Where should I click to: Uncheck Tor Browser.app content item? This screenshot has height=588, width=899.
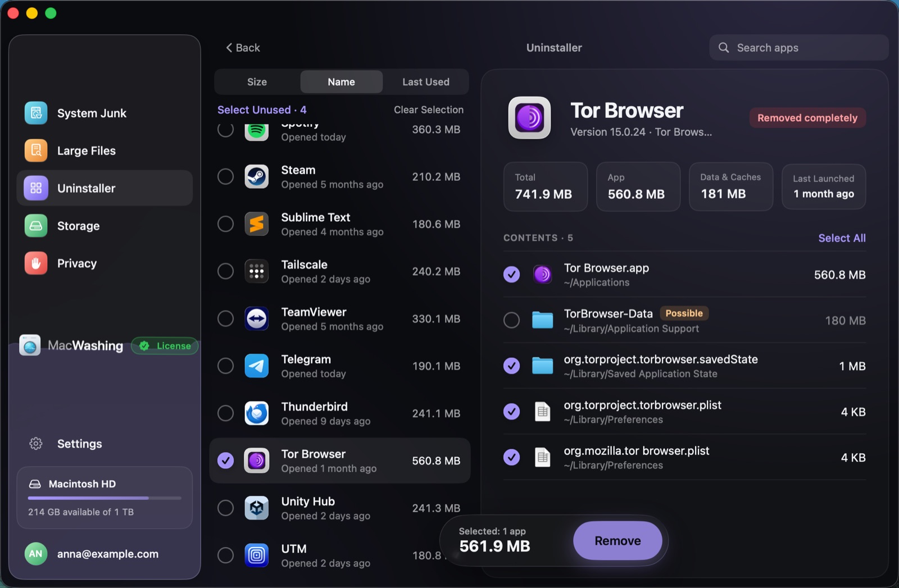pyautogui.click(x=511, y=275)
